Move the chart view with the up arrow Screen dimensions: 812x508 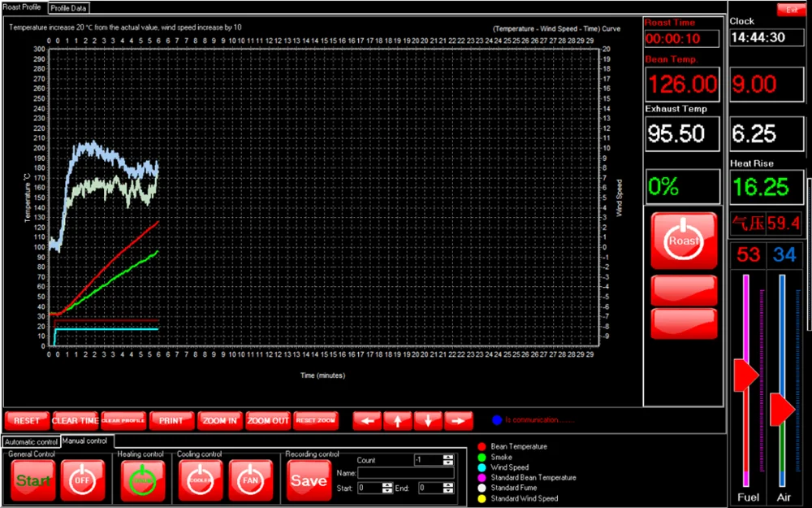pos(397,420)
